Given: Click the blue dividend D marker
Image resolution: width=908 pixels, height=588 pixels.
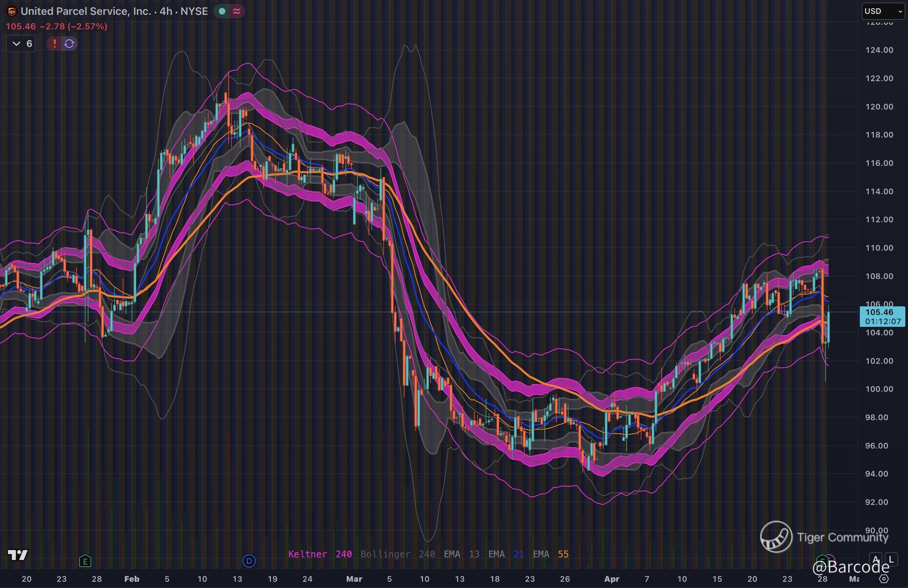Looking at the screenshot, I should [249, 561].
